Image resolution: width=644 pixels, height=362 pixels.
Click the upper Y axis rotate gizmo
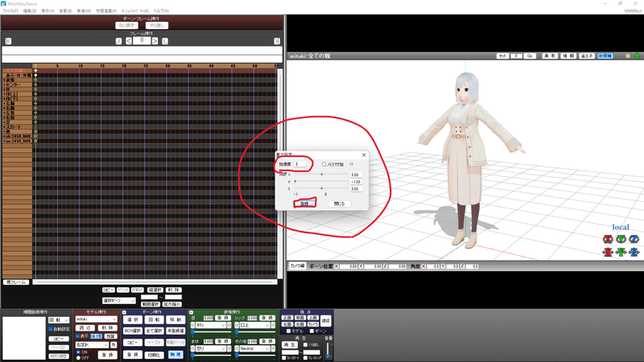tap(621, 239)
